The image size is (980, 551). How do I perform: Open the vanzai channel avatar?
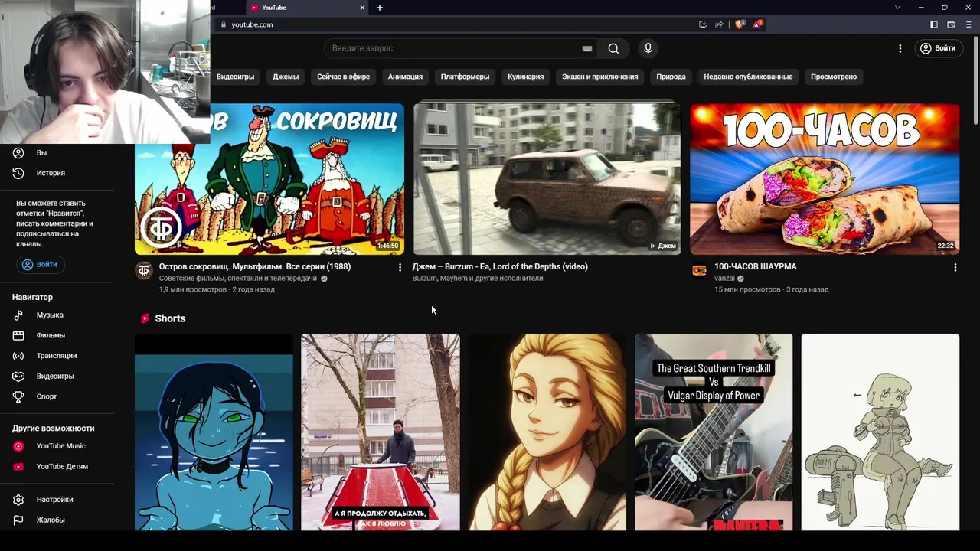699,270
